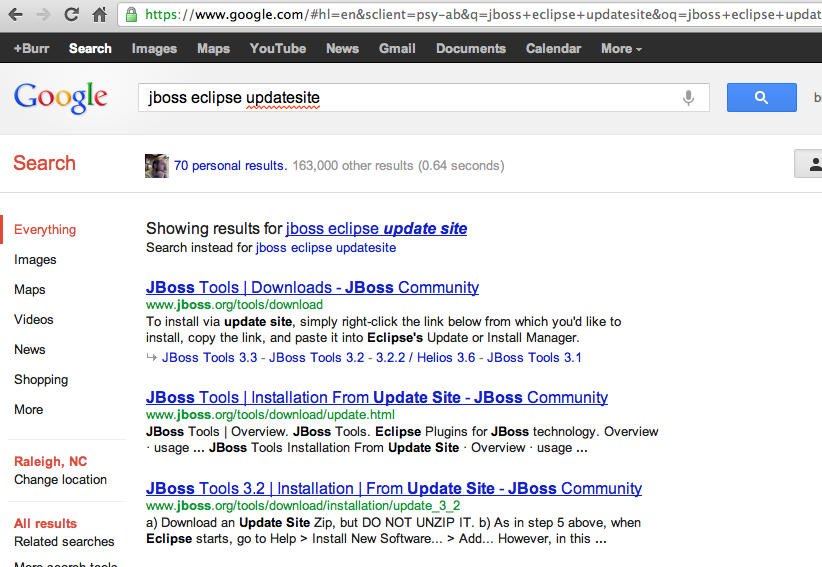This screenshot has height=567, width=822.
Task: Open corrected query 'jboss eclipse update site' link
Action: click(x=376, y=228)
